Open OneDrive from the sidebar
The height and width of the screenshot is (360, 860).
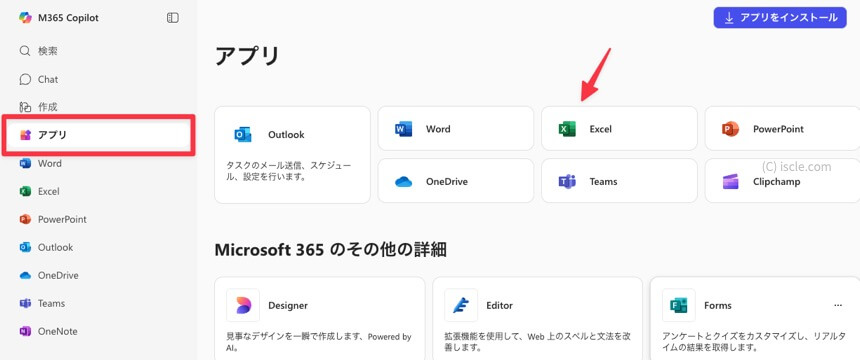click(99, 275)
